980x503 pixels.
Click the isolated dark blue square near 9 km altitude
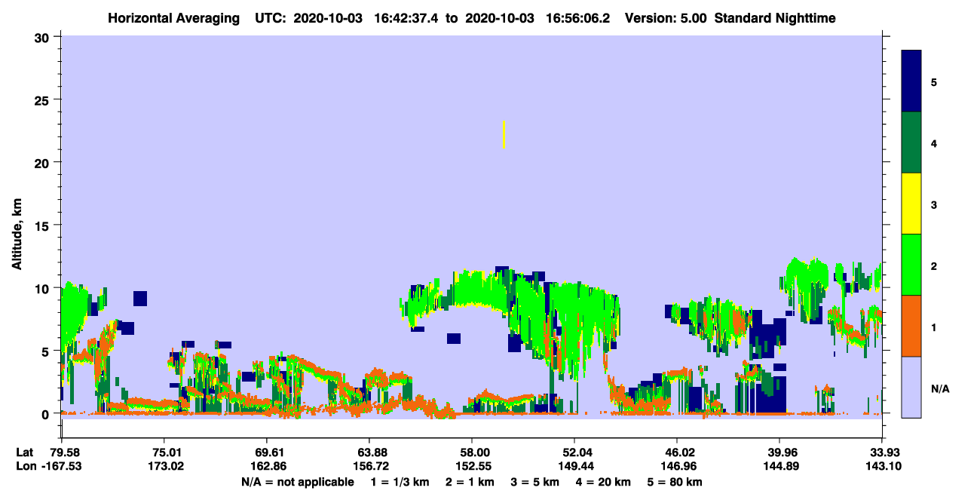[140, 298]
